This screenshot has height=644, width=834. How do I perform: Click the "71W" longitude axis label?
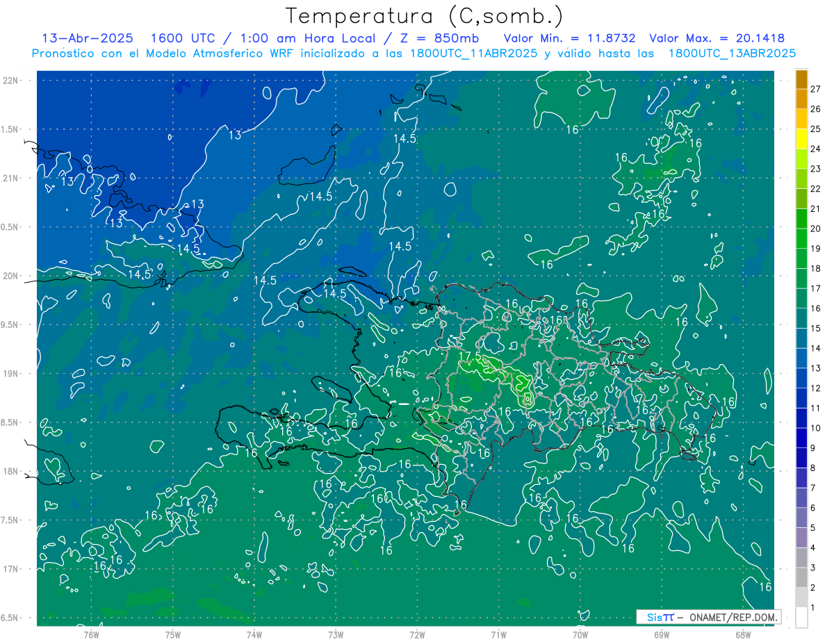tap(498, 634)
